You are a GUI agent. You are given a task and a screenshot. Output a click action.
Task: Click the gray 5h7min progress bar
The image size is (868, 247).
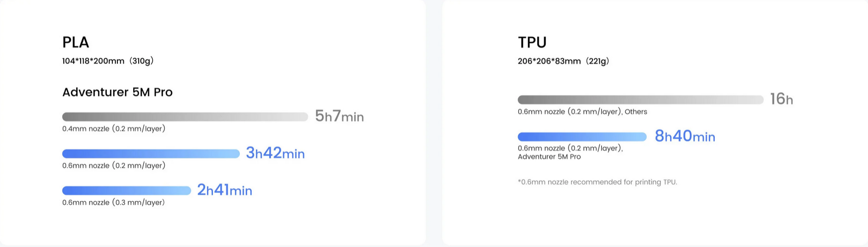[x=185, y=117]
